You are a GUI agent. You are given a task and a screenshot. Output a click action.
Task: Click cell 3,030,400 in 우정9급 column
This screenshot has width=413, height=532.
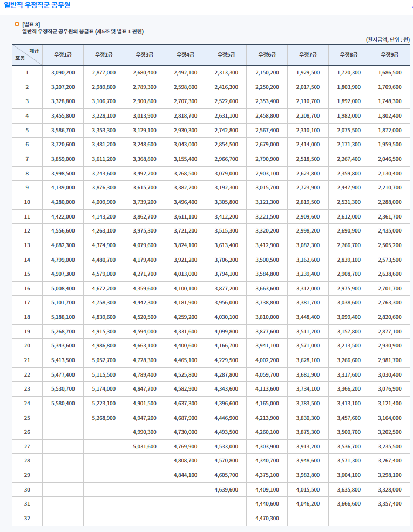click(390, 374)
